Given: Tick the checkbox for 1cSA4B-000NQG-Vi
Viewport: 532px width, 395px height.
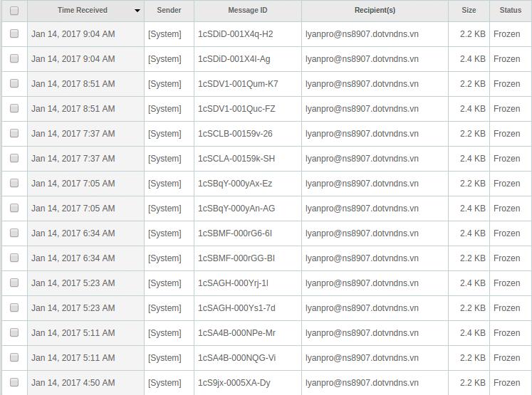Looking at the screenshot, I should (x=14, y=357).
